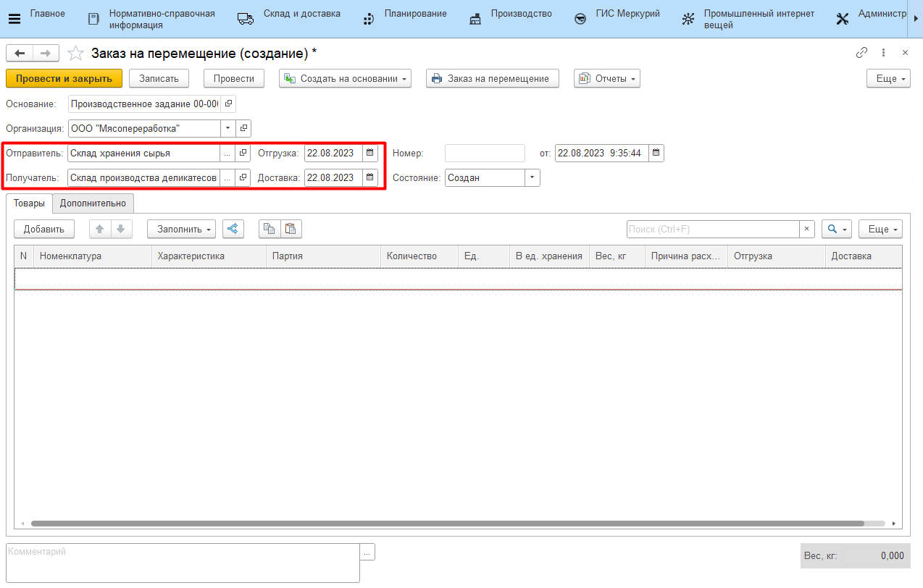Open calendar picker for Доставка date
This screenshot has width=923, height=588.
point(370,177)
